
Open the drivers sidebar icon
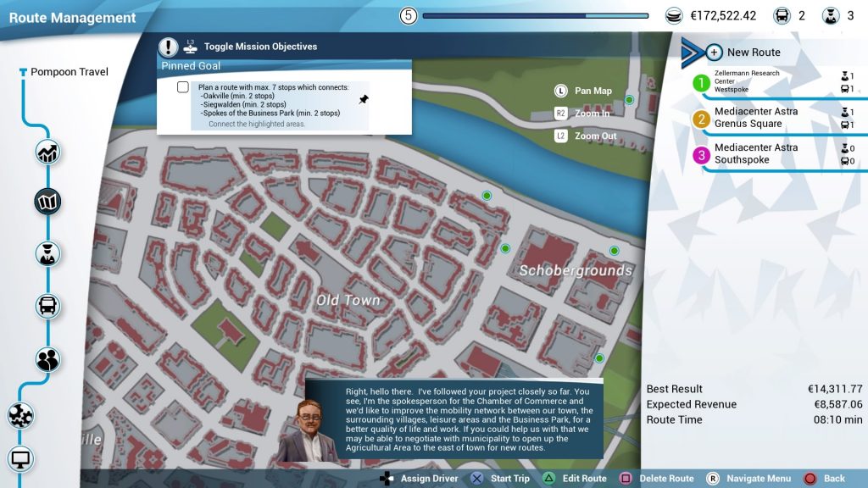coord(47,254)
